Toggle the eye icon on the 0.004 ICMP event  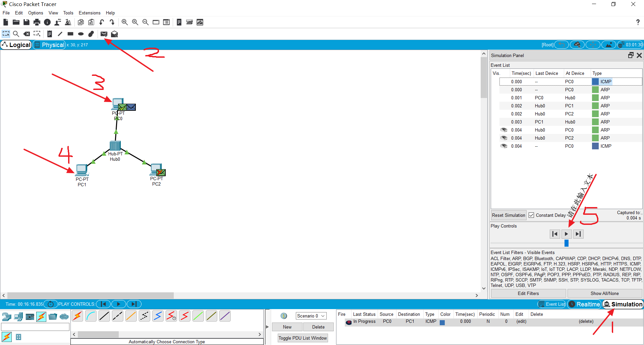[504, 146]
